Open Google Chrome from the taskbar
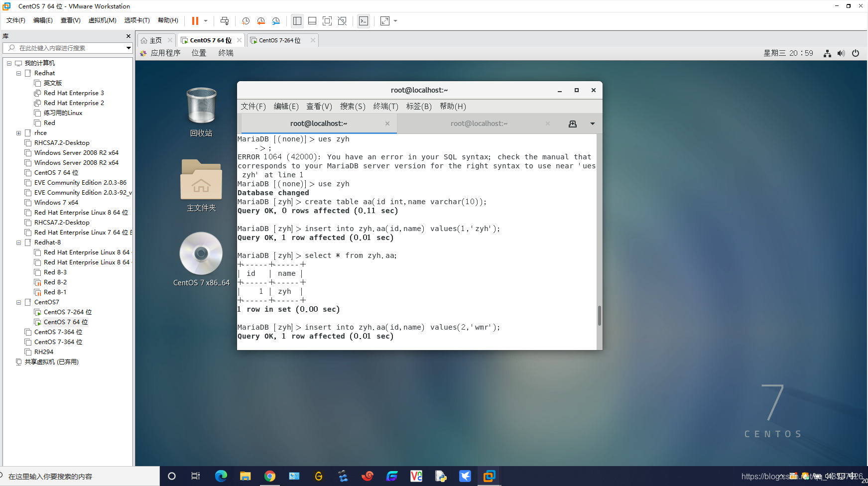 [270, 476]
